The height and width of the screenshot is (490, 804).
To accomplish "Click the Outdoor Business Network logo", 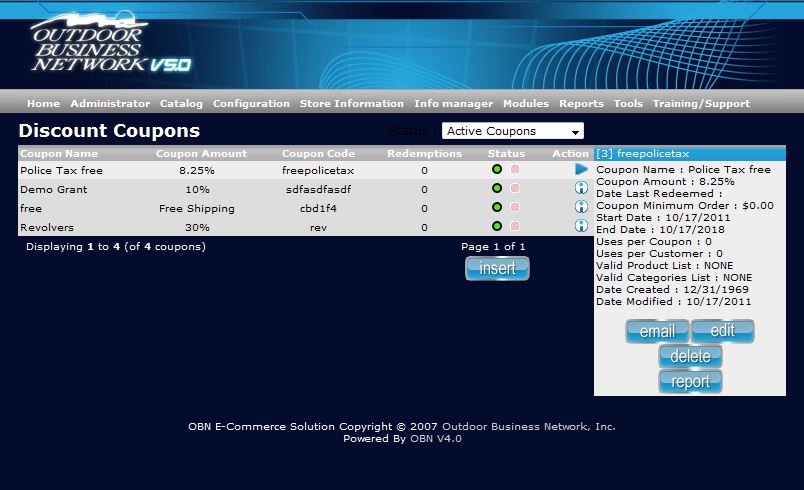I will [110, 46].
